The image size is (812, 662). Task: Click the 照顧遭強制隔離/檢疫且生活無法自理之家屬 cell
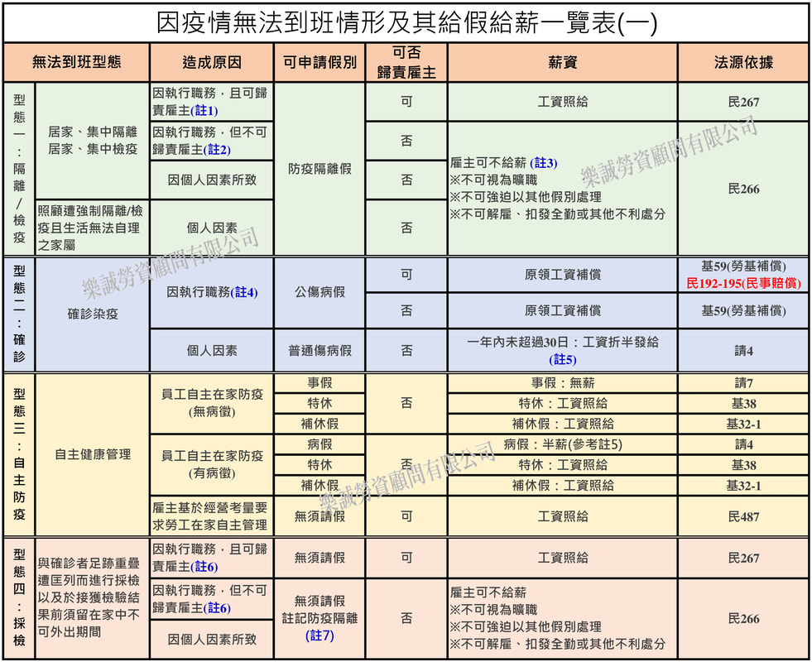click(x=93, y=228)
